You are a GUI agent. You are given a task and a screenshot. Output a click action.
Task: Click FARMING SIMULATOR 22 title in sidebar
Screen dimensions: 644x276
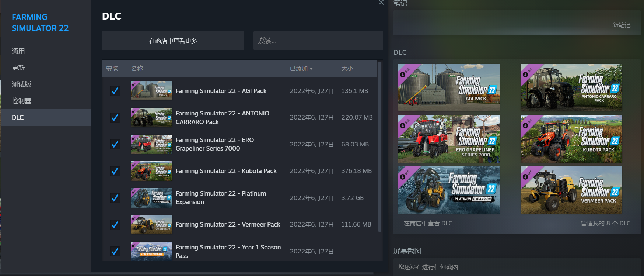pyautogui.click(x=40, y=23)
